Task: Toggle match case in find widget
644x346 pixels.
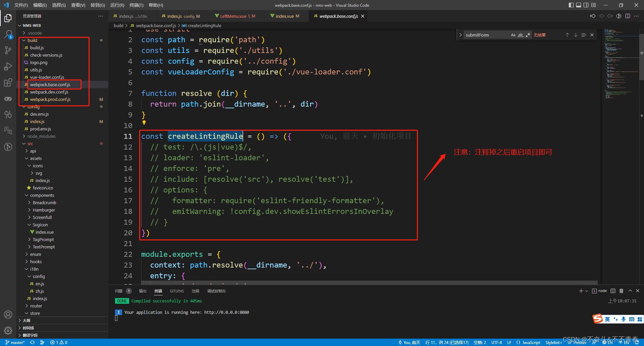Action: coord(513,35)
